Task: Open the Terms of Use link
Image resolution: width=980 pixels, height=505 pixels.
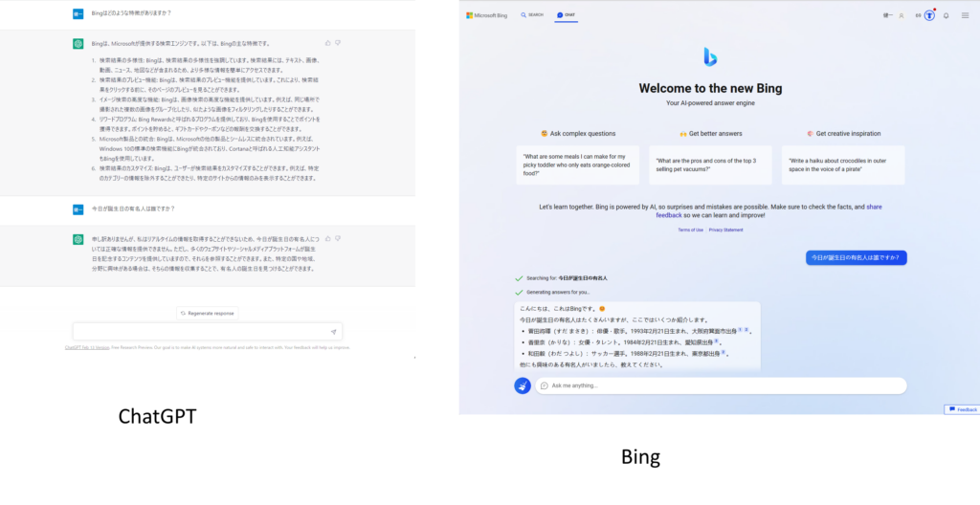Action: (x=690, y=230)
